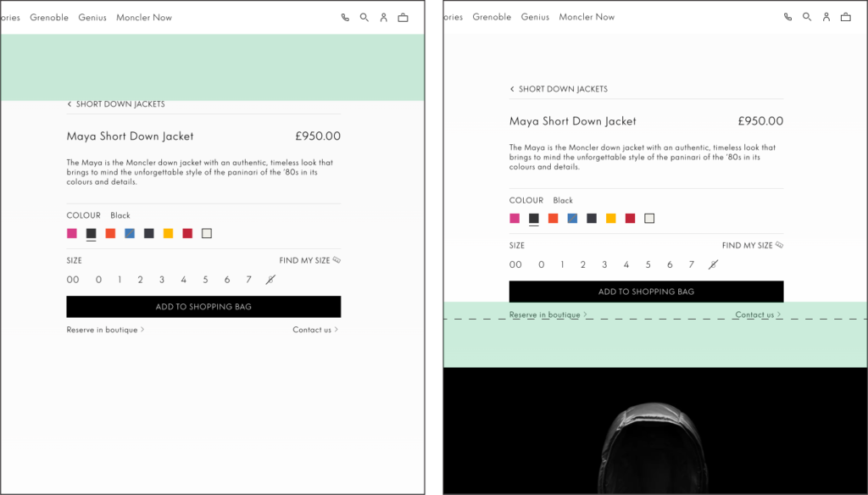This screenshot has height=495, width=868.
Task: Pick the red colour swatch, left page
Action: tap(187, 233)
